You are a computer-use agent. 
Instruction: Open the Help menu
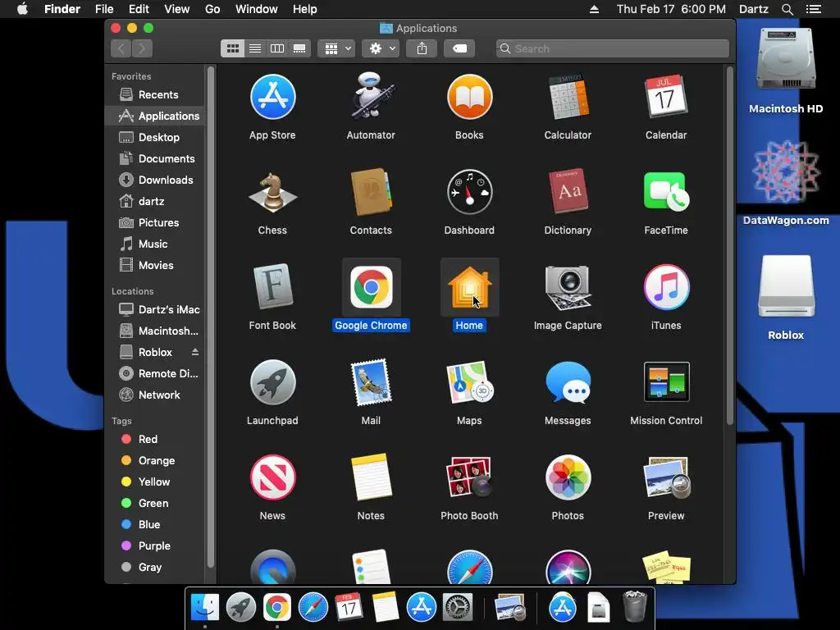pos(305,9)
